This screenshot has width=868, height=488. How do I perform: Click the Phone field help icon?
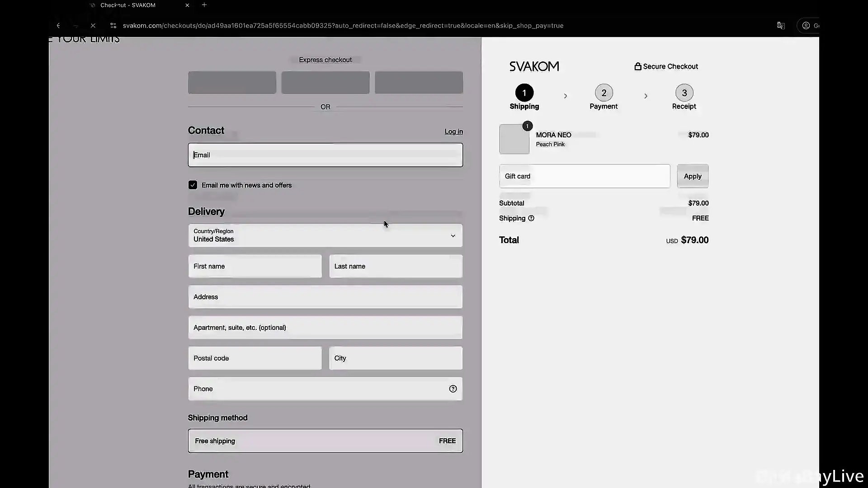pyautogui.click(x=453, y=389)
